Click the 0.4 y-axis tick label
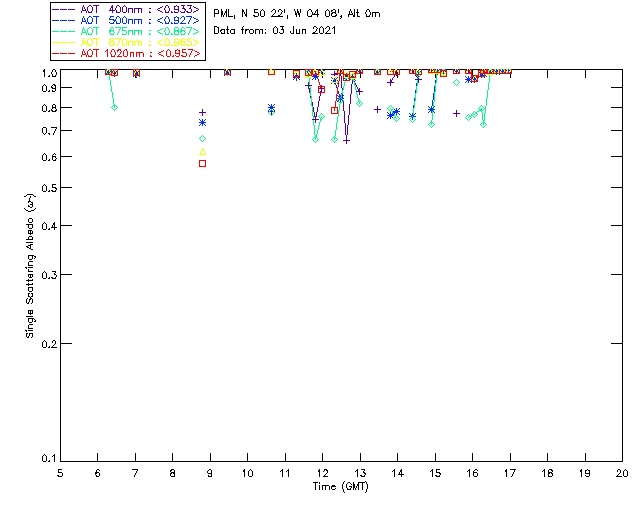 (x=49, y=226)
